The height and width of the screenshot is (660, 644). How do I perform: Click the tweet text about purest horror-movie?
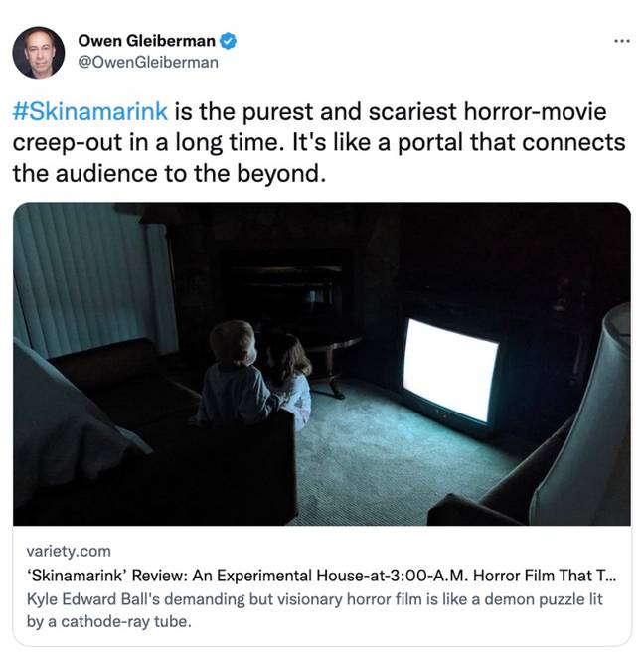[319, 142]
